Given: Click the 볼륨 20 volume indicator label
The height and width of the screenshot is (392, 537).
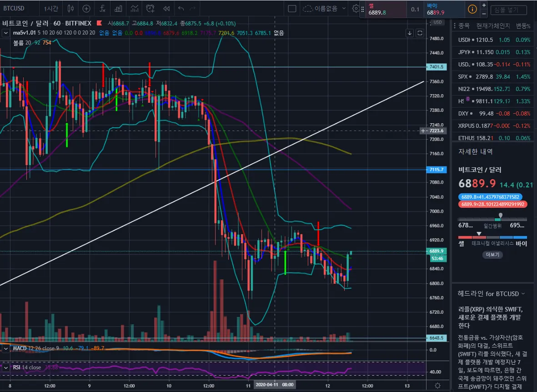Looking at the screenshot, I should click(x=22, y=43).
